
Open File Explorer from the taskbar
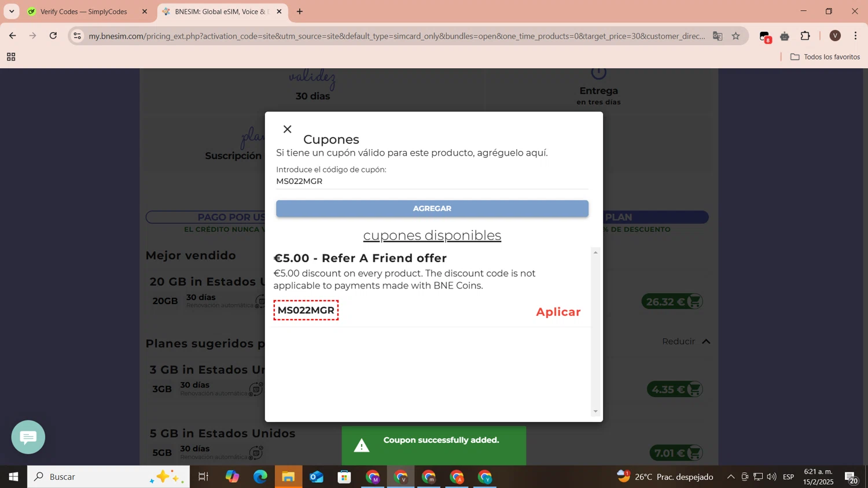(288, 477)
